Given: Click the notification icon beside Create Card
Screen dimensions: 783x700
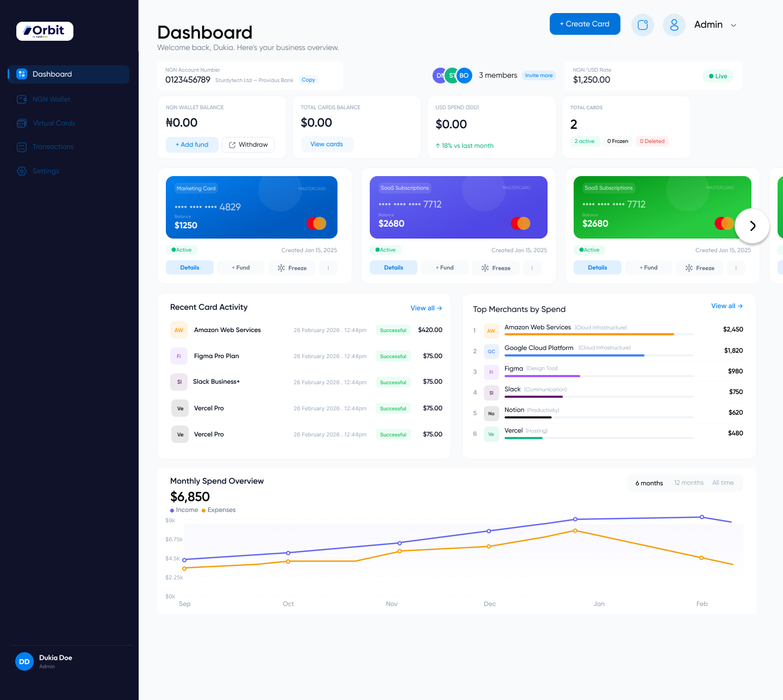Looking at the screenshot, I should (643, 25).
